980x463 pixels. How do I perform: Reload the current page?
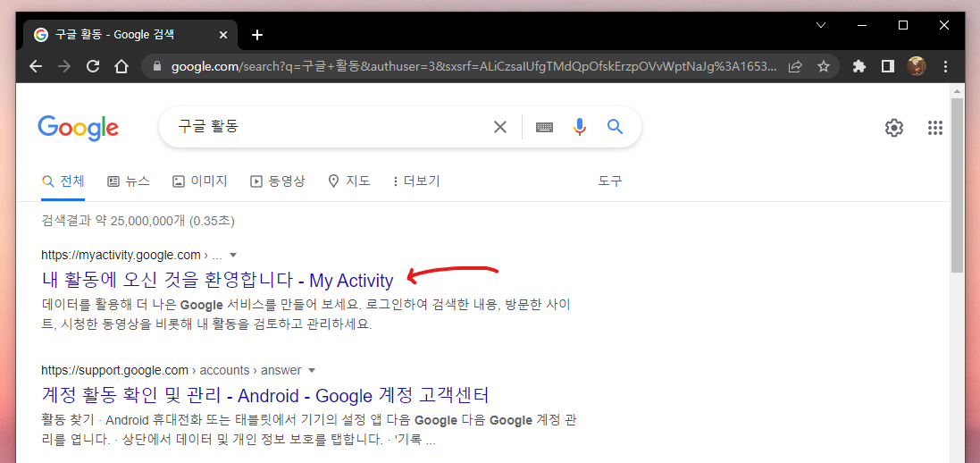coord(93,66)
